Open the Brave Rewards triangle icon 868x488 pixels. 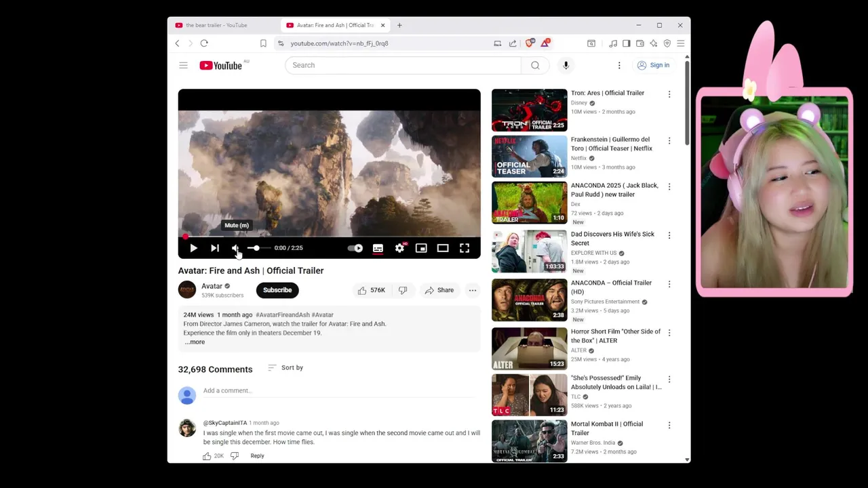(545, 43)
